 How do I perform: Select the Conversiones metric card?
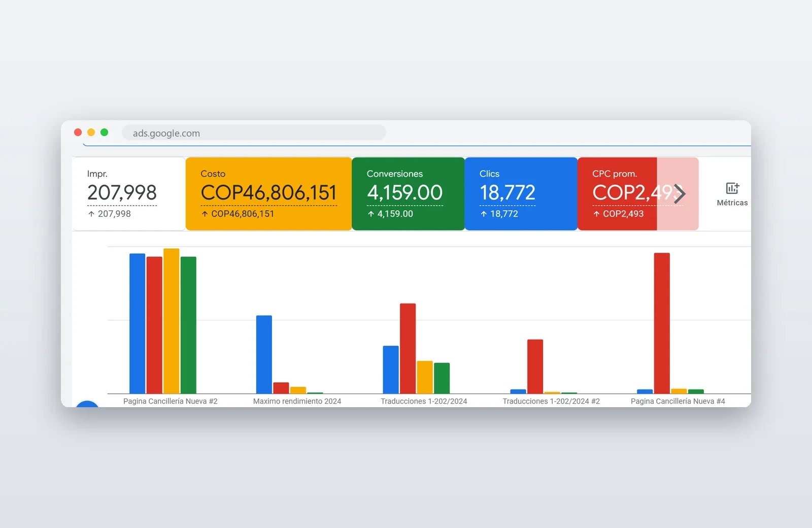coord(408,194)
